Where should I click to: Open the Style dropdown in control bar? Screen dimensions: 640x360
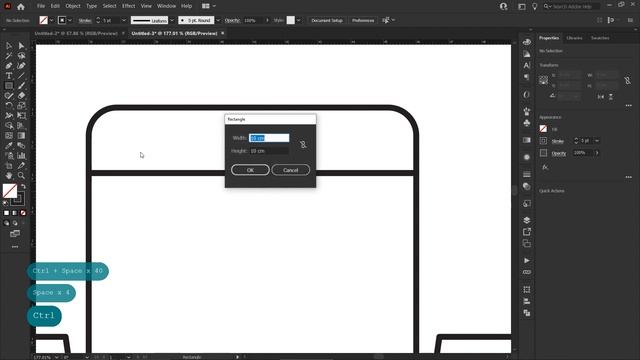coord(299,20)
